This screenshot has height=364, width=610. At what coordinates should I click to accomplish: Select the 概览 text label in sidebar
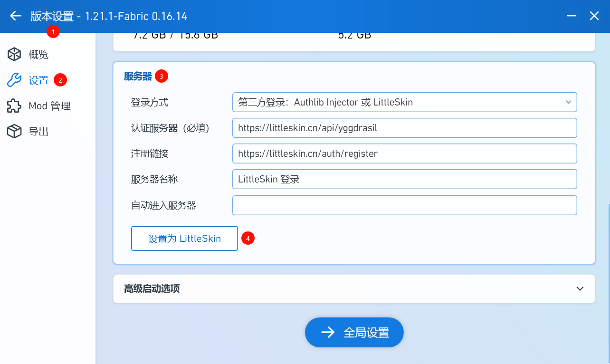[x=38, y=55]
